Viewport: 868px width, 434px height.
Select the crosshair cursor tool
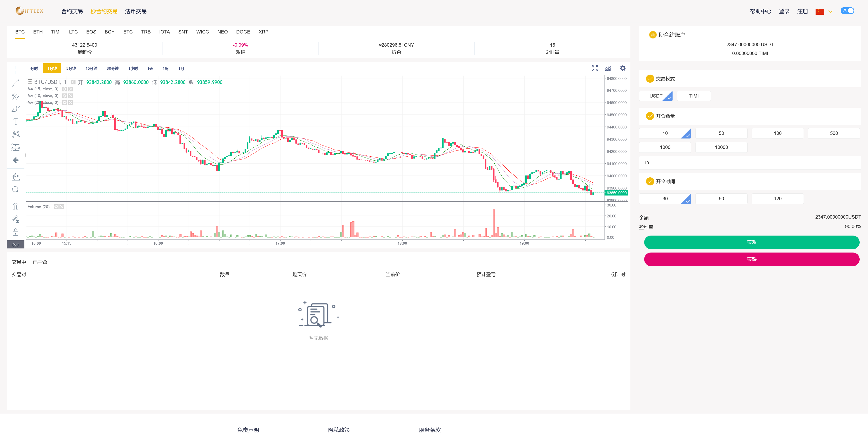pyautogui.click(x=16, y=70)
